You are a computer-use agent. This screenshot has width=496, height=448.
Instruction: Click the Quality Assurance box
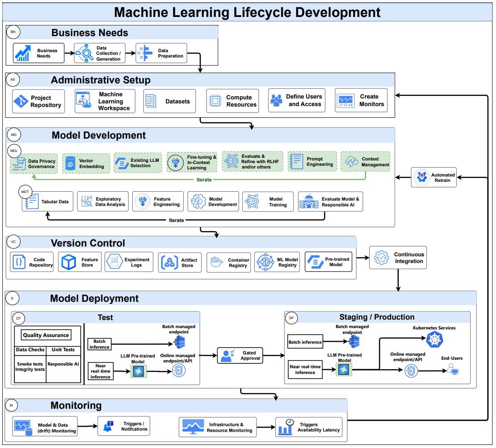tap(46, 335)
